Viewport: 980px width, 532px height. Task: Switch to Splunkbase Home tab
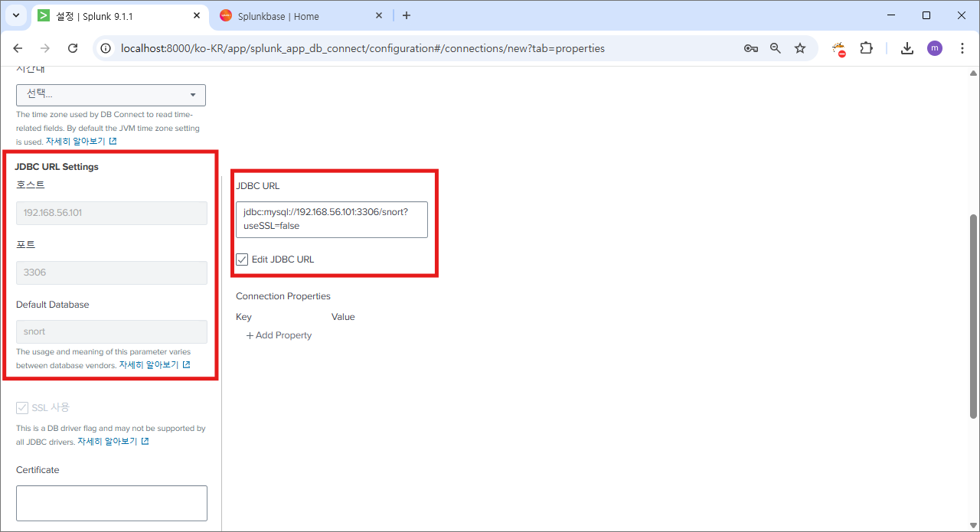[x=300, y=16]
